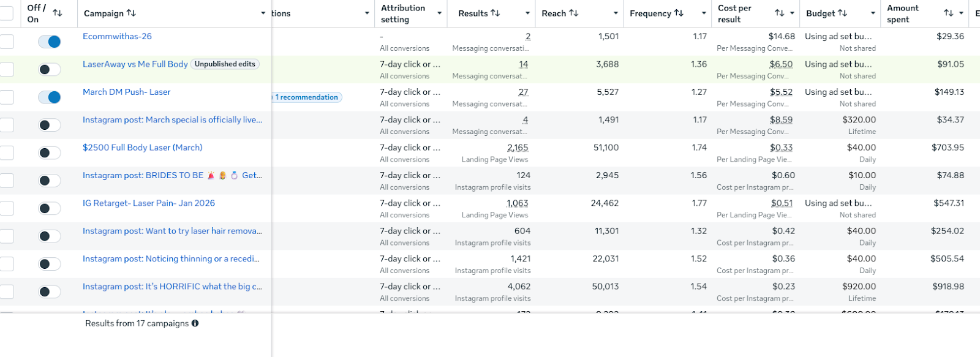Screen dimensions: 980x357
Task: Click the Campaign column sort arrows
Action: pyautogui.click(x=131, y=13)
